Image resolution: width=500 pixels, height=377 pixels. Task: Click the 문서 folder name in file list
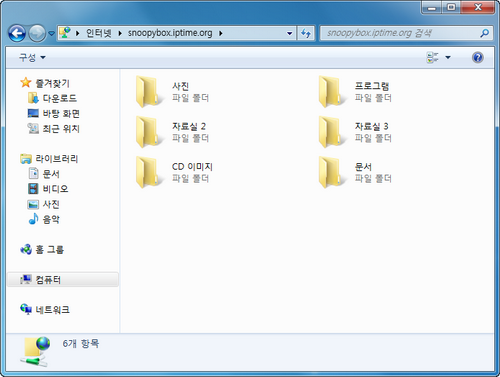pyautogui.click(x=363, y=167)
